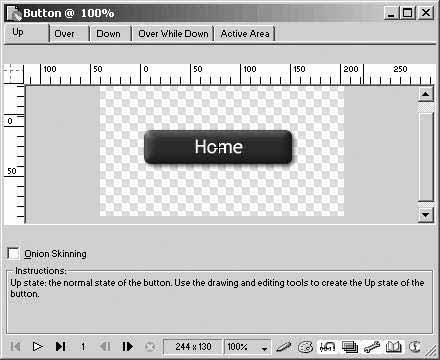Screen dimensions: 440x360
Task: Open the Over While Down tab
Action: 173,34
